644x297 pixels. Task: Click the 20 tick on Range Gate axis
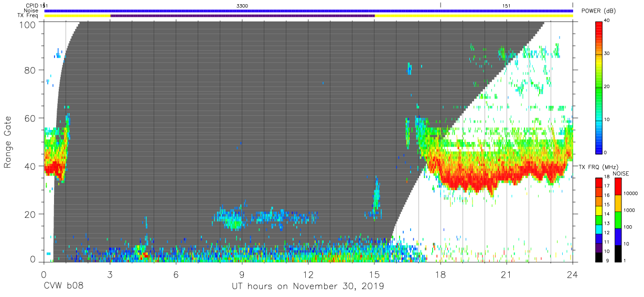tap(30, 214)
